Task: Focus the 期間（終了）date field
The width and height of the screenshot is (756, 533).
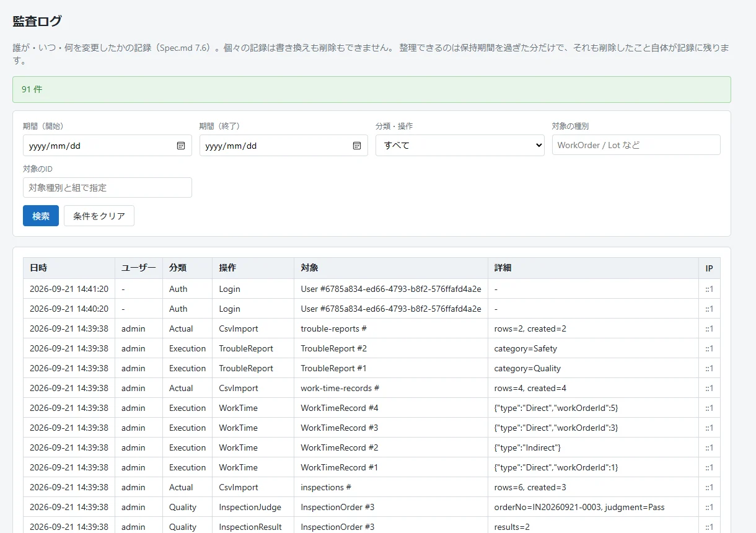Action: (x=284, y=146)
